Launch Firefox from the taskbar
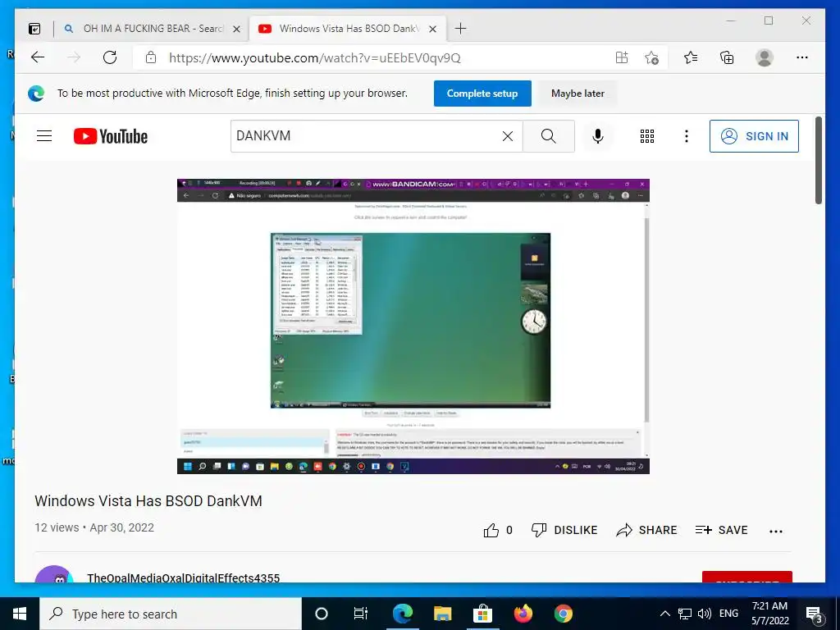The height and width of the screenshot is (630, 840). click(x=523, y=614)
